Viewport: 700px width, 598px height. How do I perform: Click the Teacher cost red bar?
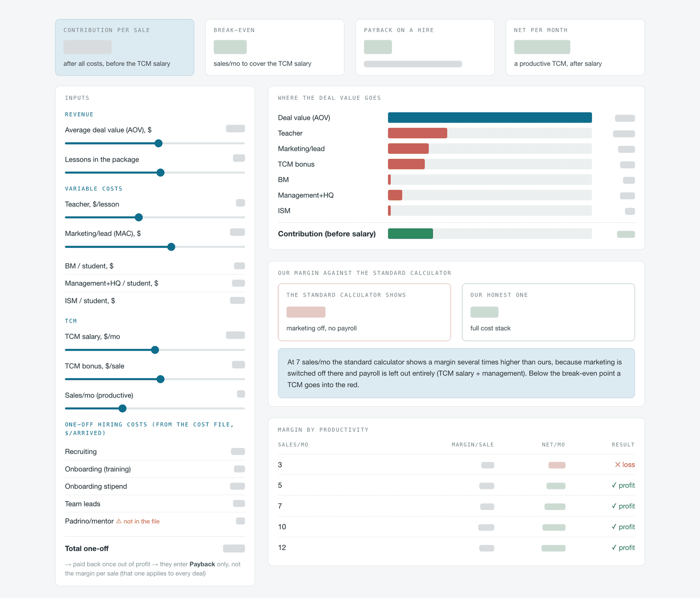417,133
